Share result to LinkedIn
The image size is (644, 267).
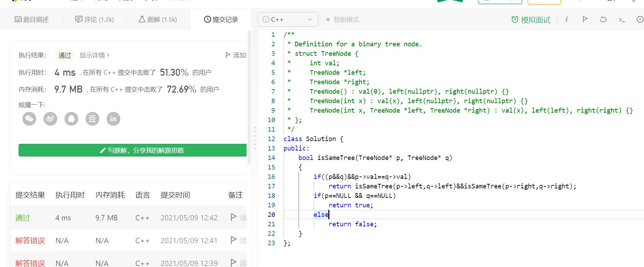click(113, 119)
